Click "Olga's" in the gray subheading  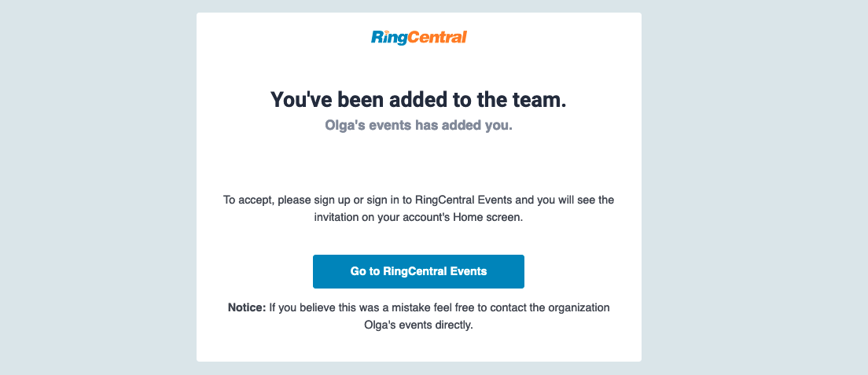pyautogui.click(x=343, y=126)
